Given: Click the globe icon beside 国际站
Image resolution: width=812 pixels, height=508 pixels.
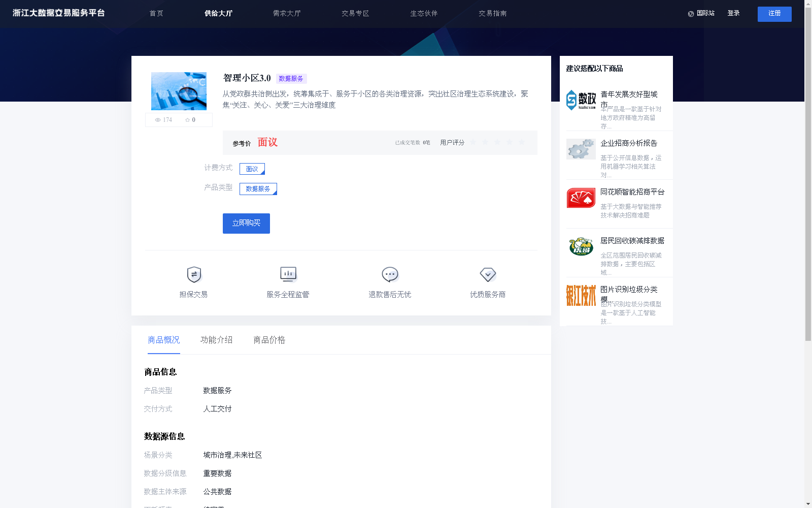Looking at the screenshot, I should point(691,14).
